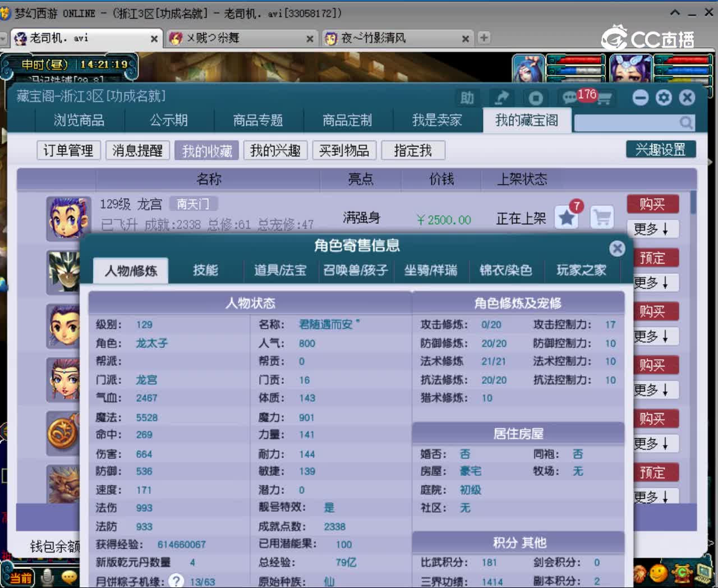Close the 角色寄售信息 dialog
718x588 pixels.
[x=617, y=248]
